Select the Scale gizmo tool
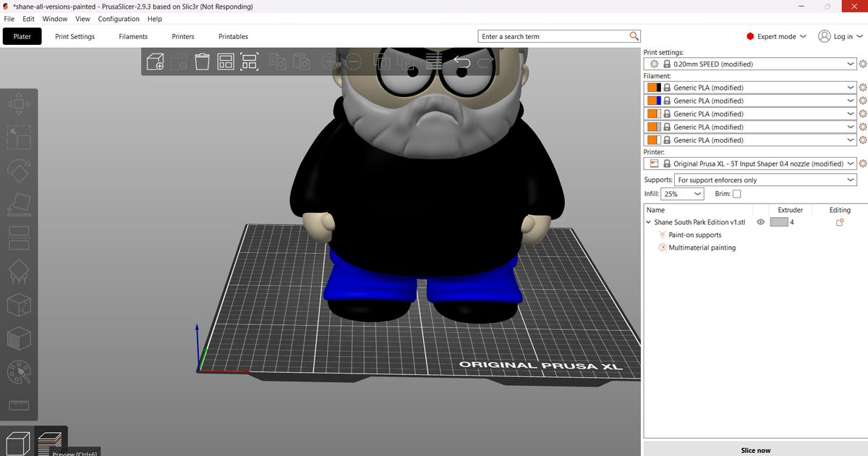This screenshot has height=456, width=868. (x=19, y=137)
